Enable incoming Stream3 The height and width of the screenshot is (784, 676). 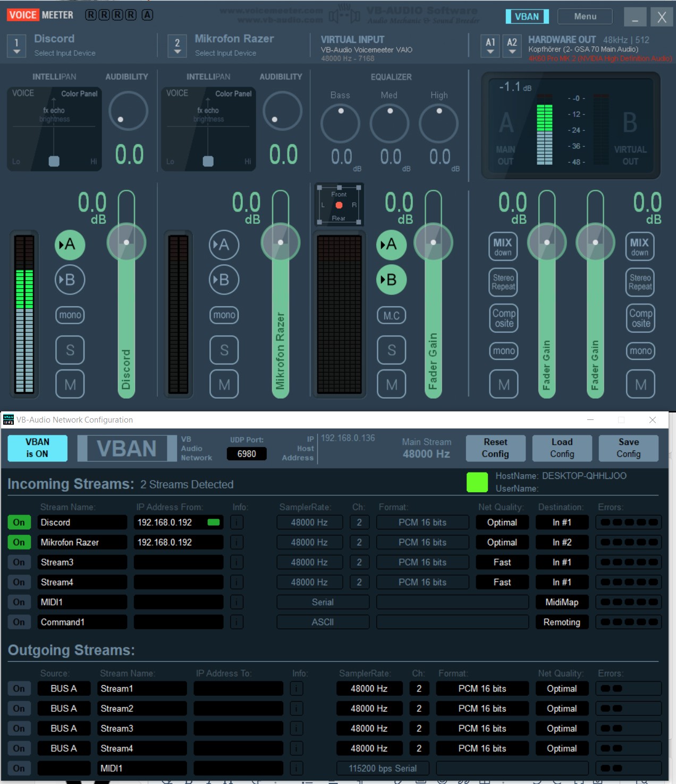pos(19,562)
